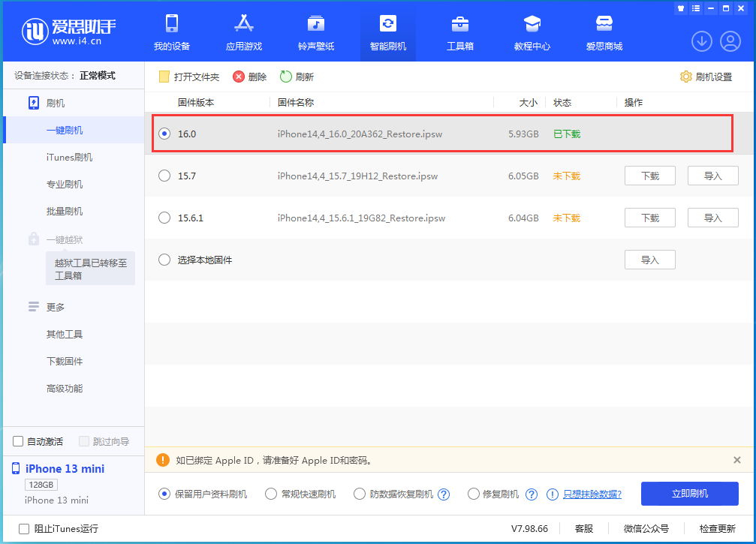
Task: Open the user account profile icon
Action: click(730, 41)
